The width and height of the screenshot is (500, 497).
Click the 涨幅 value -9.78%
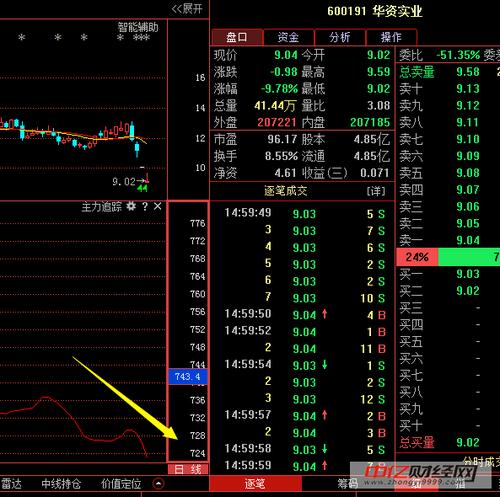tap(279, 89)
